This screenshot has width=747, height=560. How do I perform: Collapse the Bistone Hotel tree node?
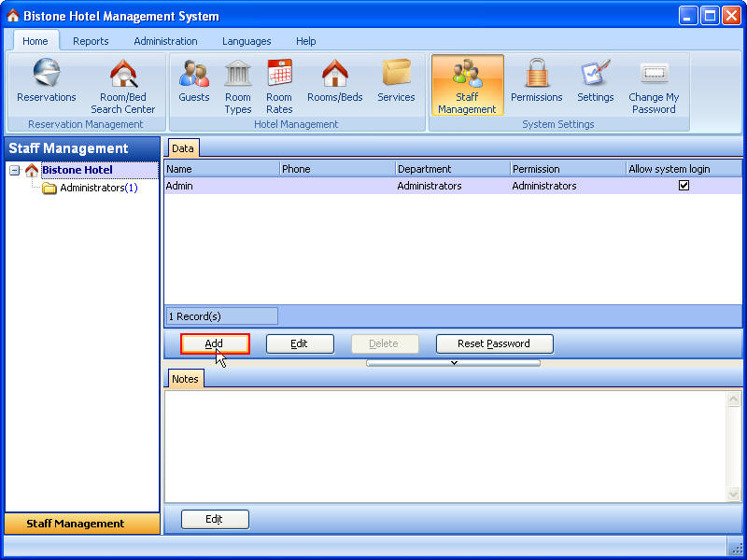[x=15, y=170]
